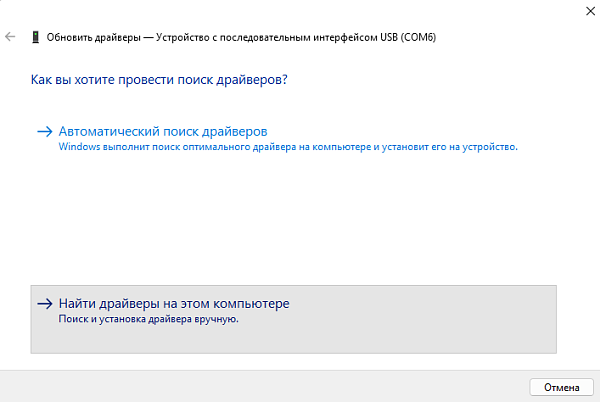Click the Отмена button
Viewport: 600px width, 402px height.
pos(561,387)
